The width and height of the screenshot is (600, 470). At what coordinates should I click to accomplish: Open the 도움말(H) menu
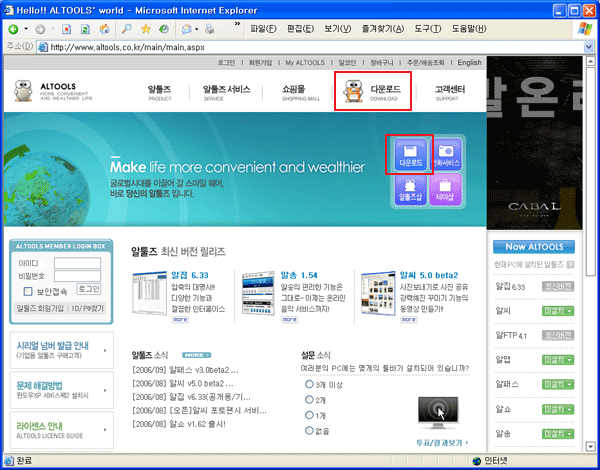click(x=469, y=29)
